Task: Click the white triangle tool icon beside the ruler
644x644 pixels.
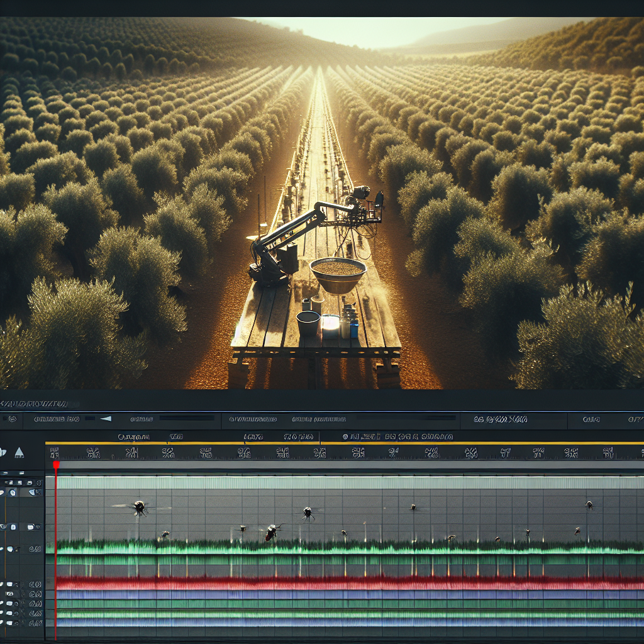Action: 19,453
